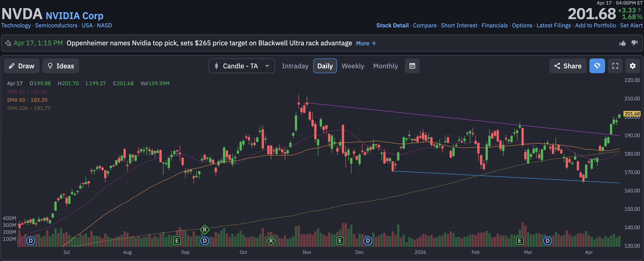Switch to Monthly timeframe
Screen dimensions: 644x261
385,66
